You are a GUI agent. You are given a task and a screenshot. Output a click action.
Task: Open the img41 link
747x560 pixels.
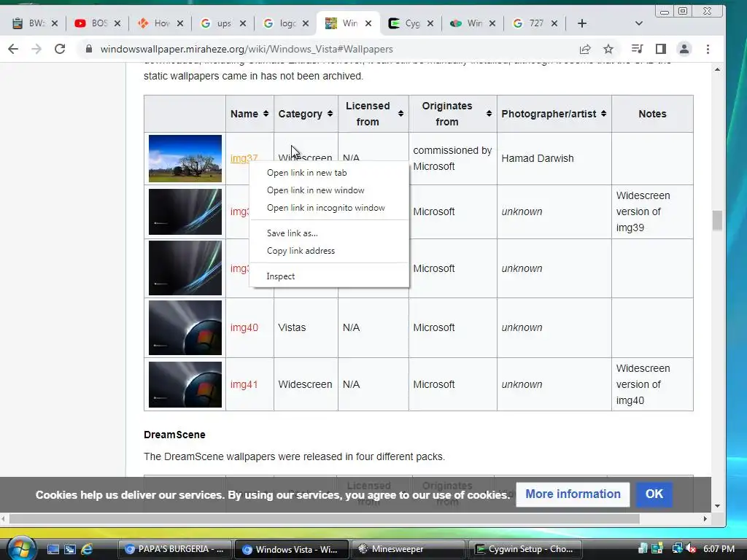pos(244,384)
